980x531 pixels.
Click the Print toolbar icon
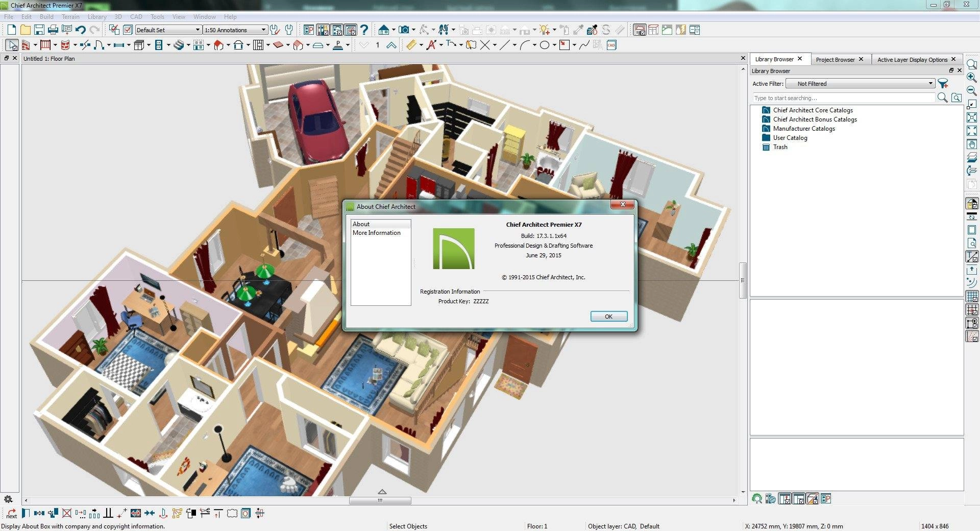coord(53,30)
